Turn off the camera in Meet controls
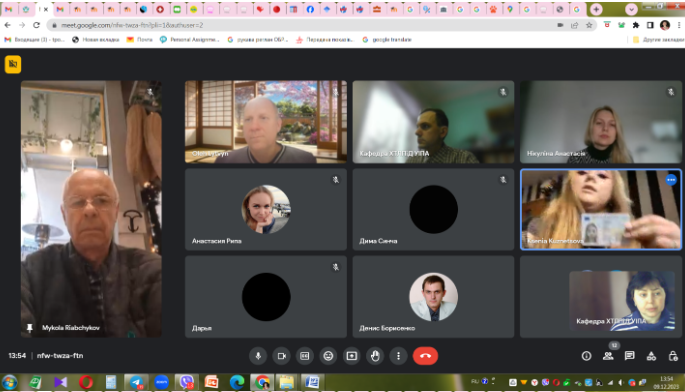This screenshot has width=685, height=392. [282, 356]
